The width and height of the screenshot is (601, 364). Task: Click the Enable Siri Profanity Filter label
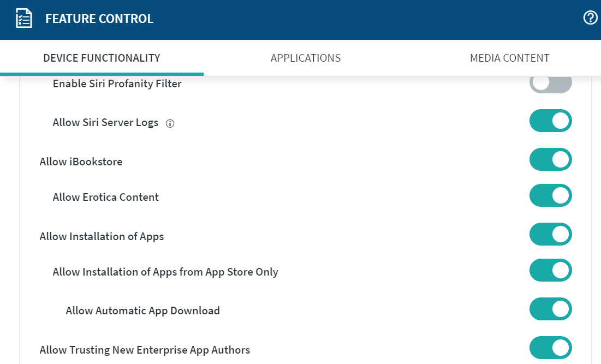117,83
